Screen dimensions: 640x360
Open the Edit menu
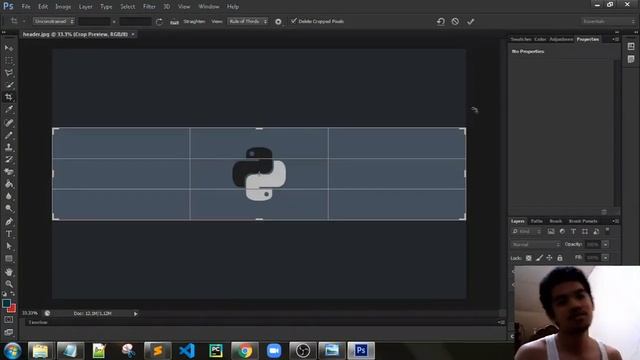click(43, 7)
